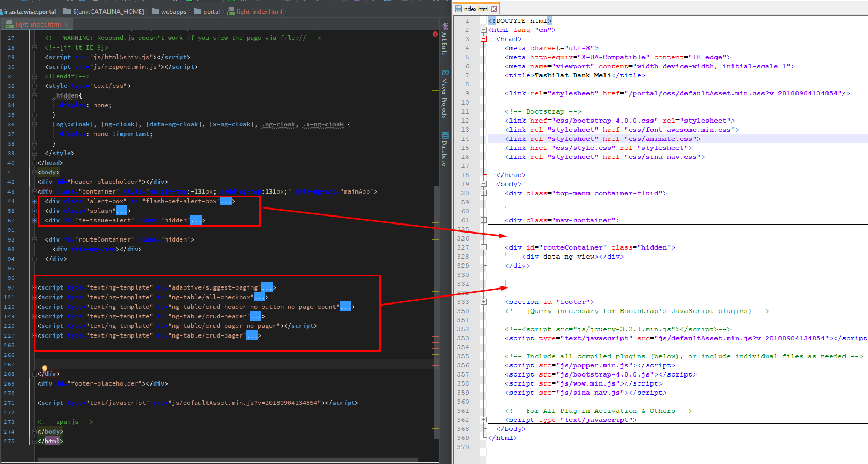The image size is (868, 464).
Task: Click the ellipsis placeholder after ng-table/crud-pager
Action: [x=252, y=335]
